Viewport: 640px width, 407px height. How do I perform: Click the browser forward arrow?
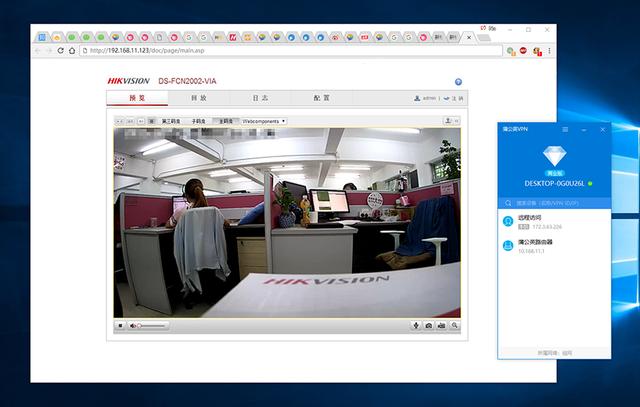tap(49, 51)
